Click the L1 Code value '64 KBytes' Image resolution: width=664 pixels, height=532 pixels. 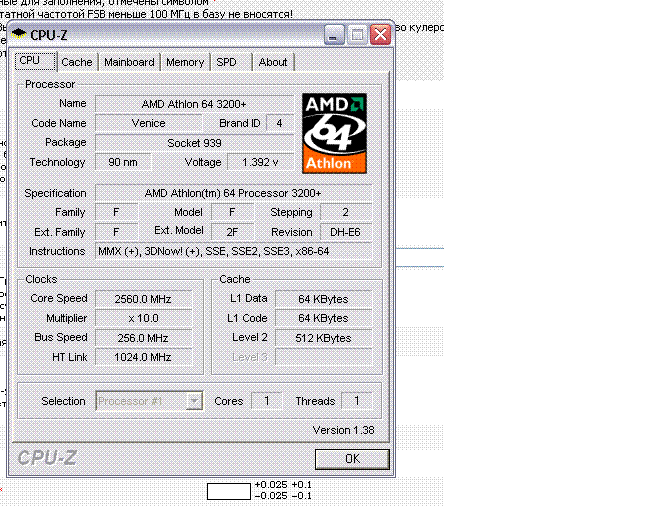click(324, 318)
